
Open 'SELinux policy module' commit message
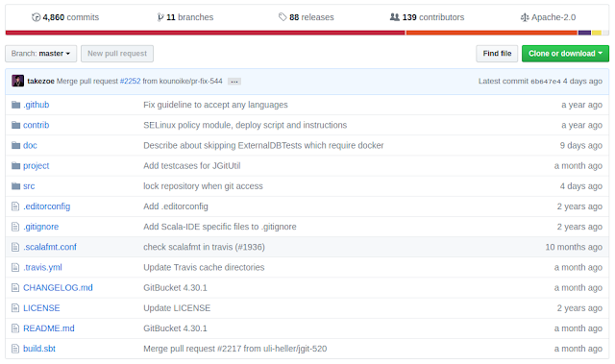click(245, 125)
